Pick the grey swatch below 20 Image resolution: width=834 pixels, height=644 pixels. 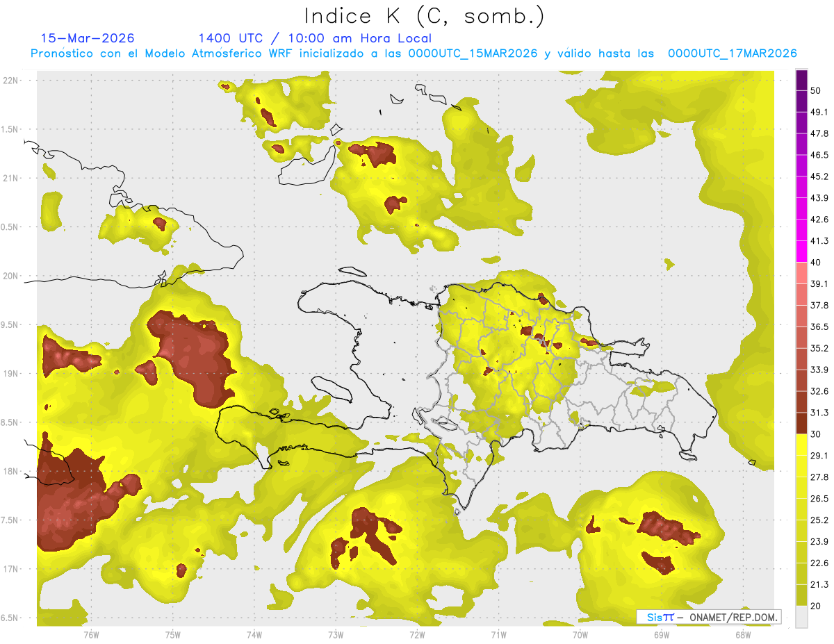[x=802, y=617]
